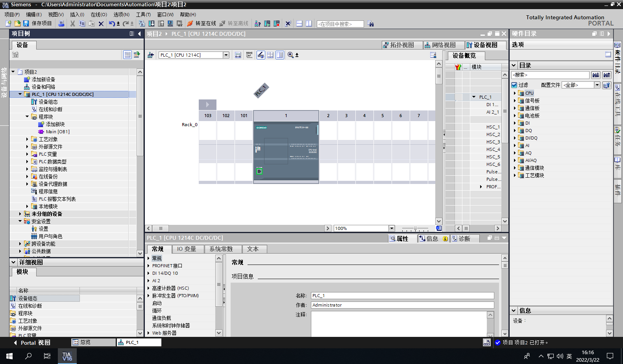Screen dimensions: 623x364
Task: Click the search-down binoculars icon in catalog
Action: pyautogui.click(x=596, y=75)
